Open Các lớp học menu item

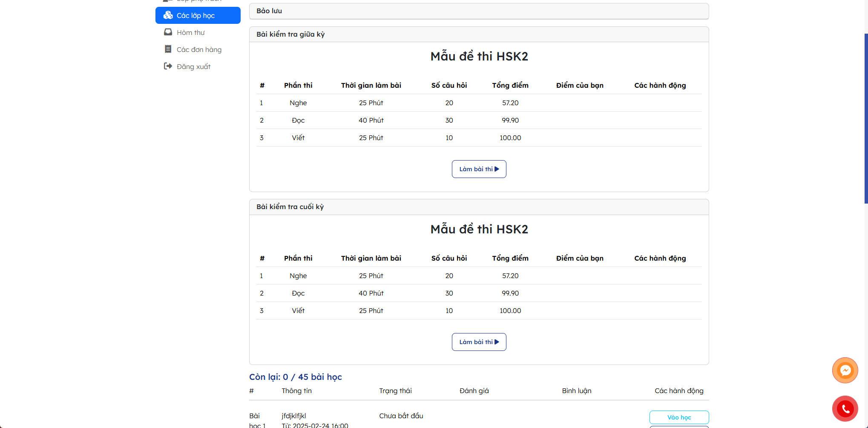(198, 15)
